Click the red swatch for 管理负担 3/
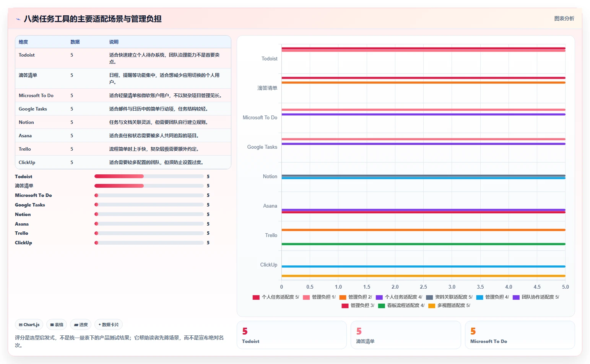Screen dimensions: 590x364 click(345, 305)
